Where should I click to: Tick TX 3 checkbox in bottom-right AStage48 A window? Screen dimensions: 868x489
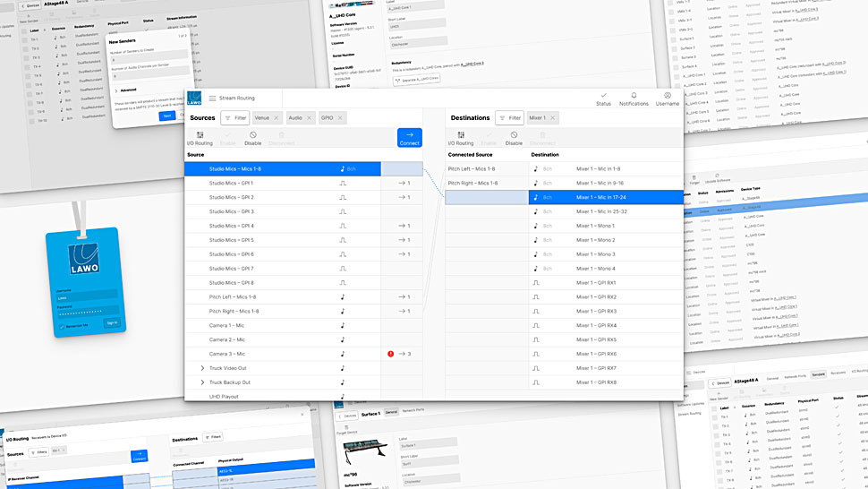click(718, 435)
